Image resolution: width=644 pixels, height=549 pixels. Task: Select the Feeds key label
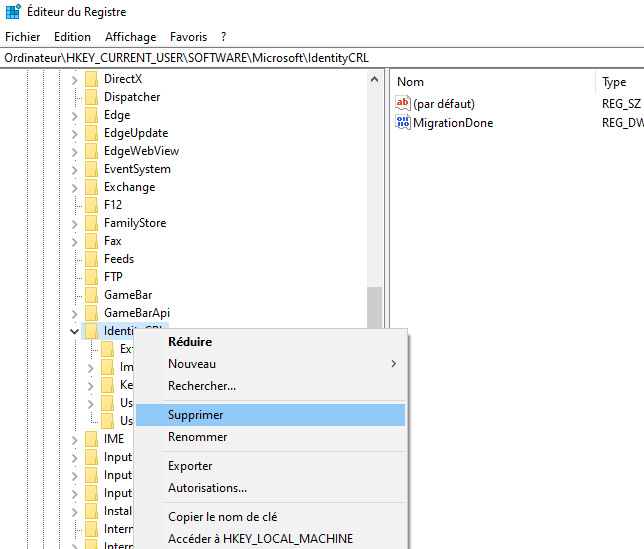119,259
